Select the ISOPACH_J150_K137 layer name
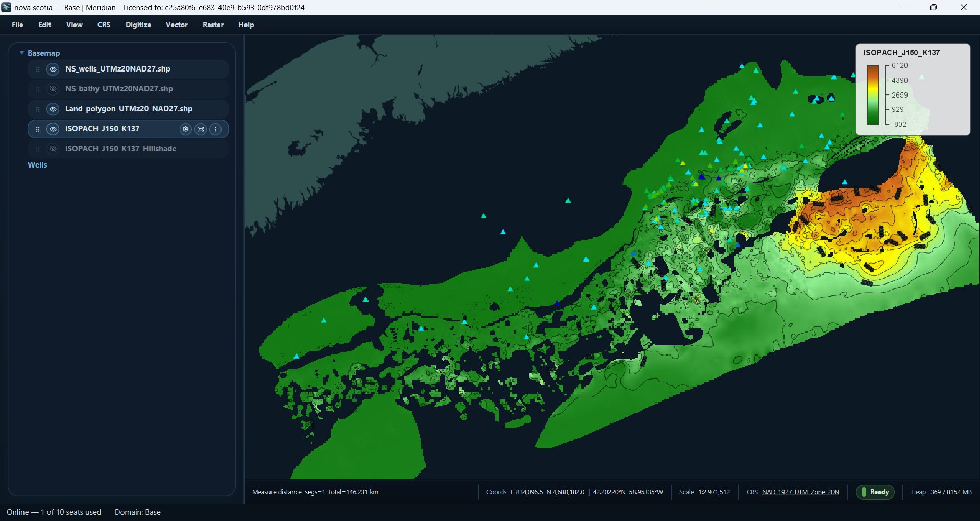Screen dimensions: 980x521 pos(102,129)
